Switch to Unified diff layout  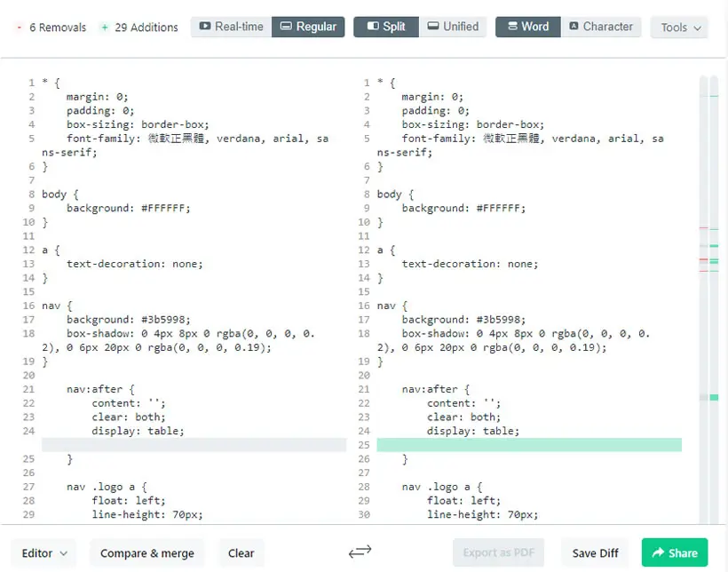pyautogui.click(x=453, y=27)
